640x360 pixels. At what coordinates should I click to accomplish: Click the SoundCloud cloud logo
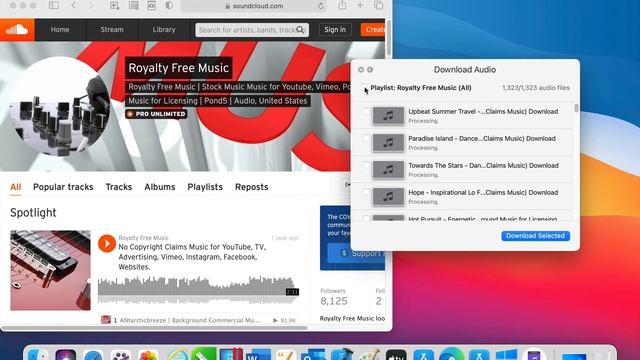pos(17,29)
